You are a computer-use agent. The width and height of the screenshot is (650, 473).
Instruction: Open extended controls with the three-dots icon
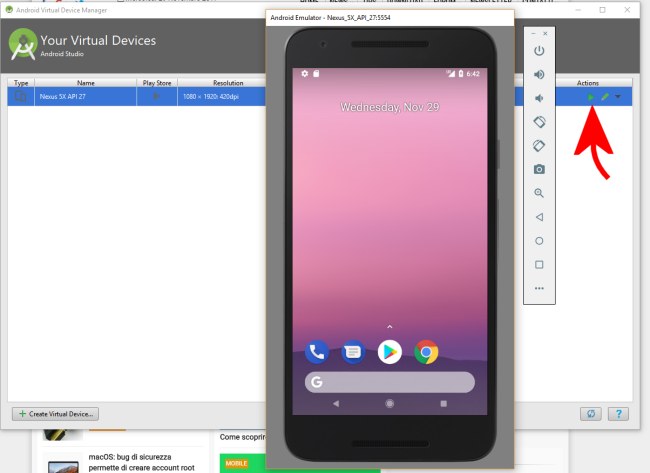[x=539, y=288]
